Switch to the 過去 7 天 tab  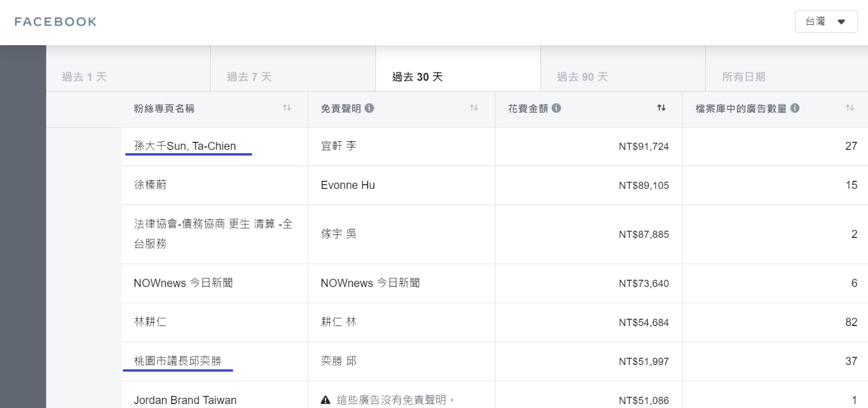pos(249,77)
